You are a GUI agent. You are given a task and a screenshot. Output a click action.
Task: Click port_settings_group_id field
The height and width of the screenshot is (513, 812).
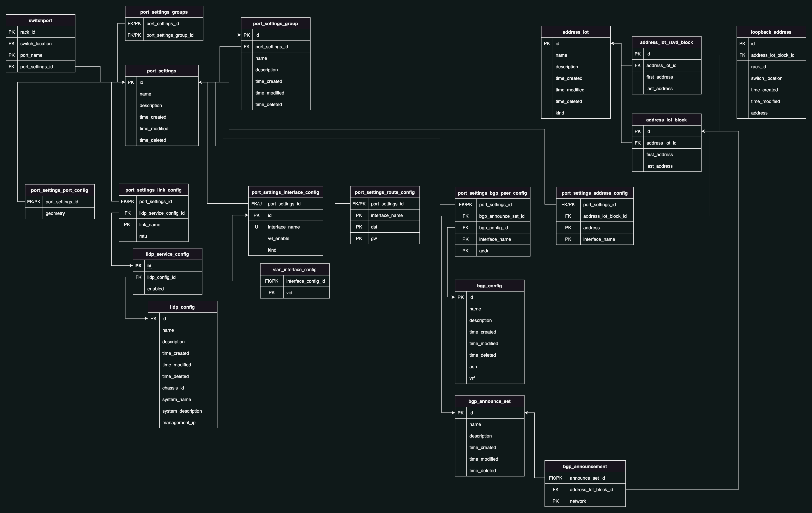point(164,35)
